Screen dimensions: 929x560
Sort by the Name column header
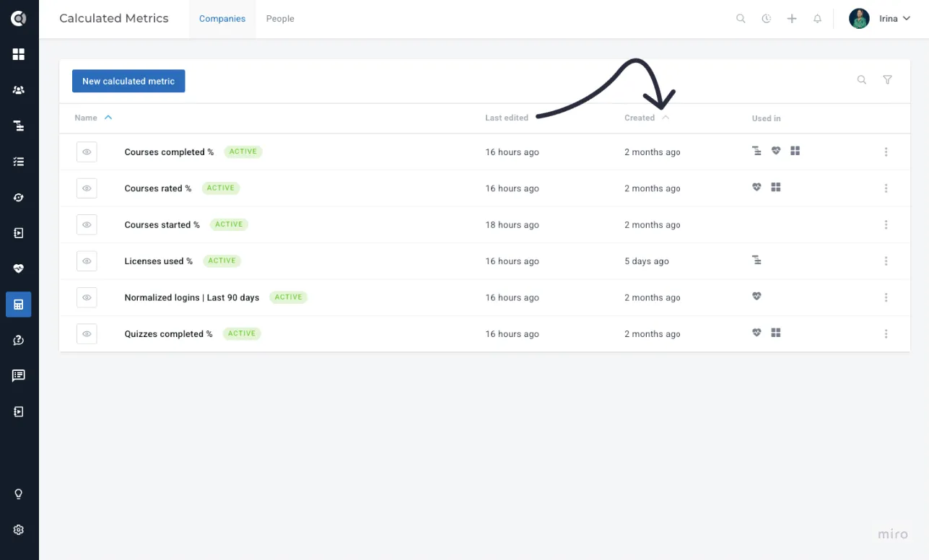coord(86,118)
